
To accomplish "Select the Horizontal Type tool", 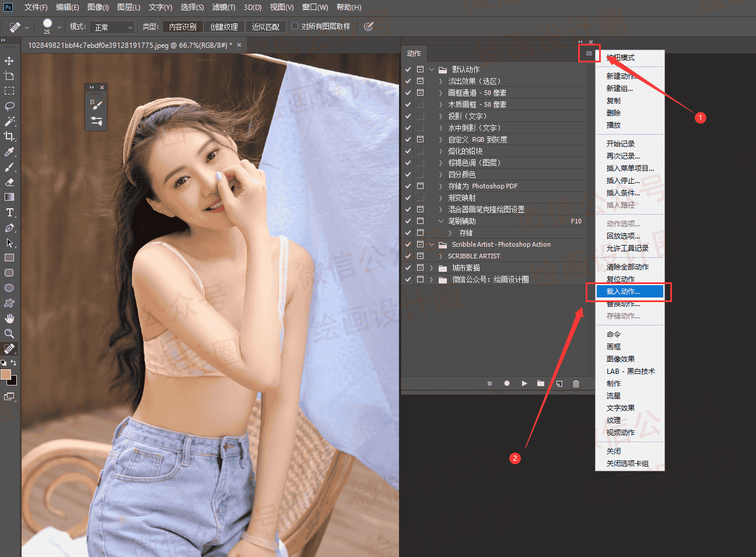I will (9, 212).
